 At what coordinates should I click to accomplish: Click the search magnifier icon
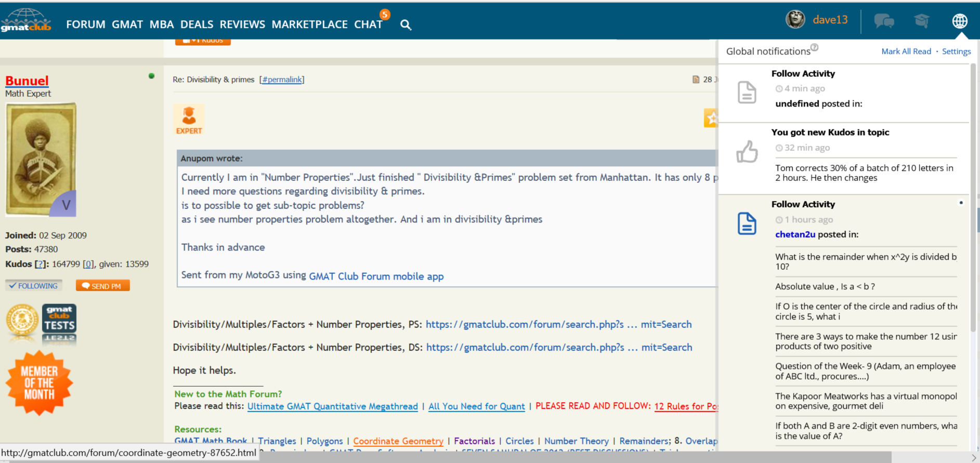pyautogui.click(x=406, y=24)
